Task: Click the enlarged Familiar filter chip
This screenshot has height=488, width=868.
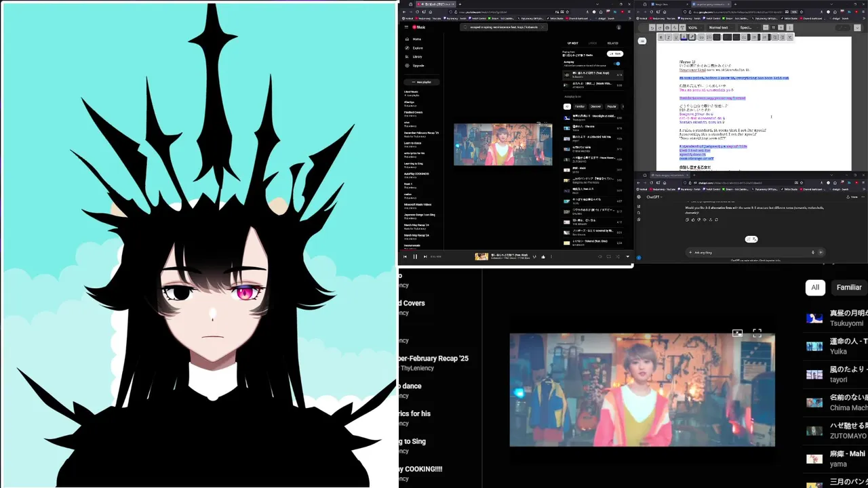Action: click(x=848, y=287)
